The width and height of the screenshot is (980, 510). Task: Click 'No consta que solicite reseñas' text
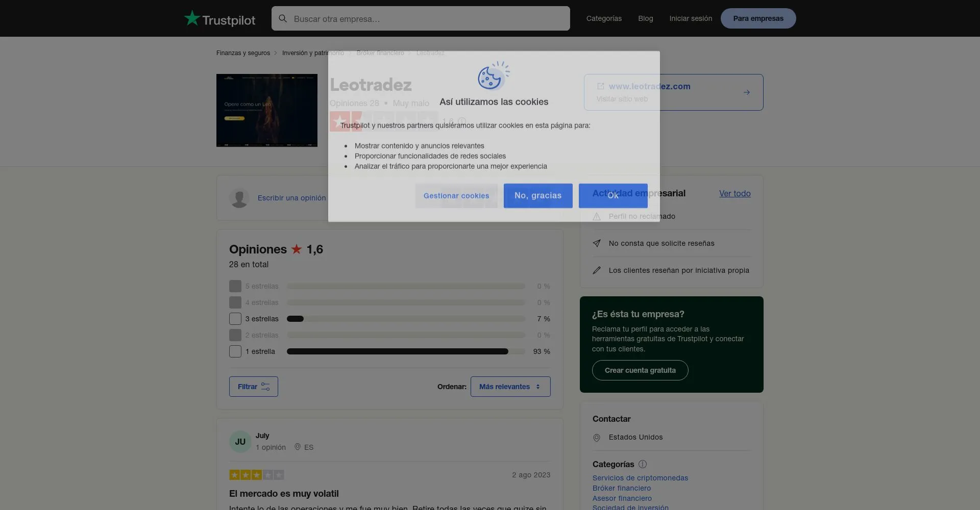pos(661,243)
